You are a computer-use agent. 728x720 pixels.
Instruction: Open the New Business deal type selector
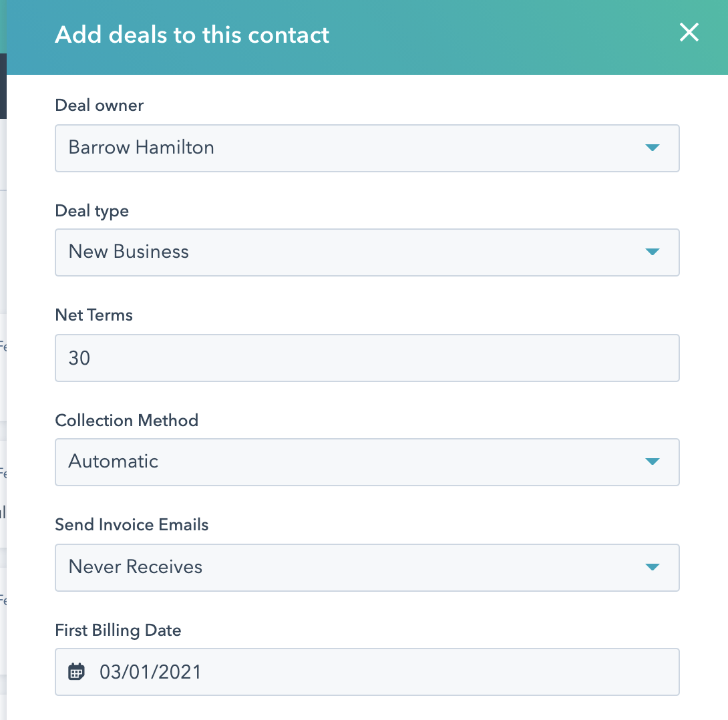(x=334, y=252)
